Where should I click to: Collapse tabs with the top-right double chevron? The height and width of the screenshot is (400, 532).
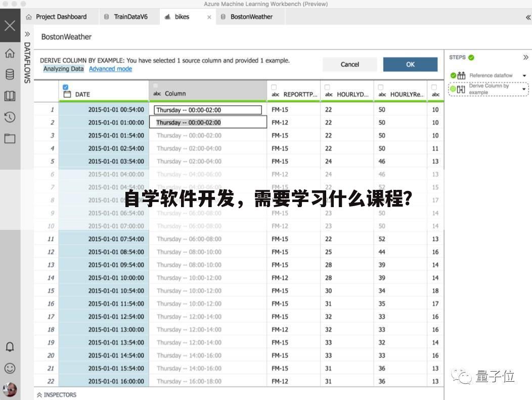point(528,17)
